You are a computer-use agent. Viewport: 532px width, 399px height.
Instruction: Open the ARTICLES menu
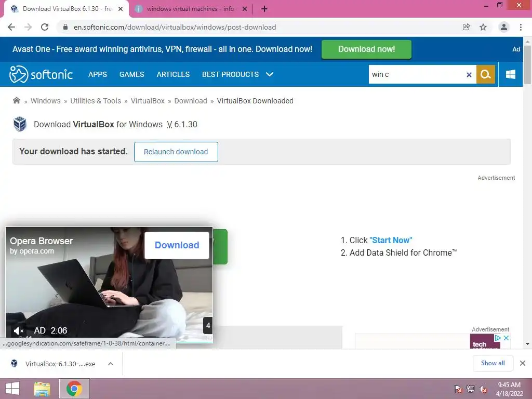173,74
